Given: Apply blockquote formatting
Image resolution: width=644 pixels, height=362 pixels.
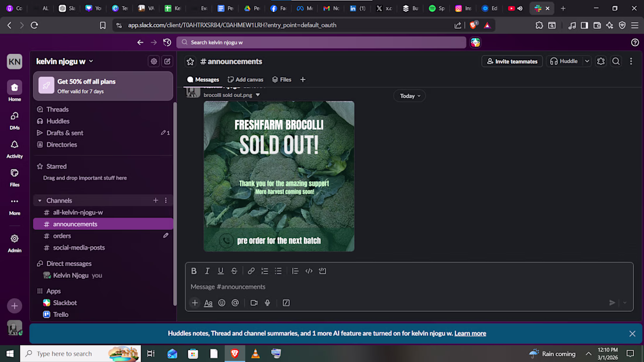Looking at the screenshot, I should coord(295,271).
